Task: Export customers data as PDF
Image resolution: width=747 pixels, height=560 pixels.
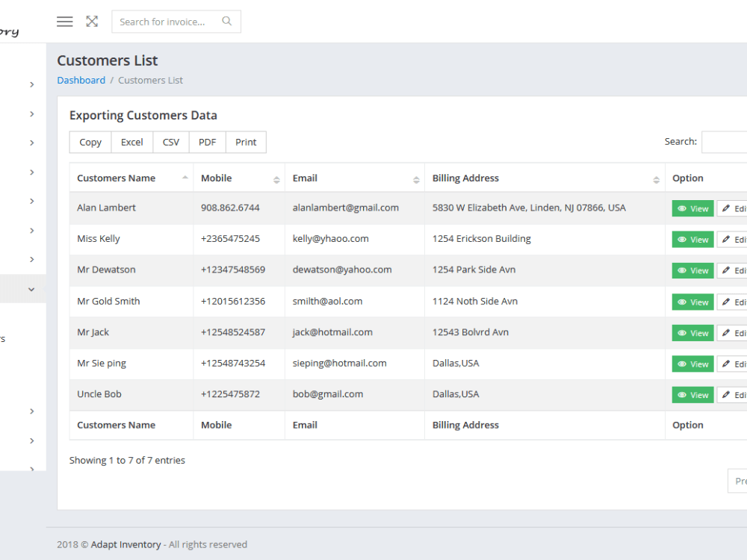Action: [207, 143]
